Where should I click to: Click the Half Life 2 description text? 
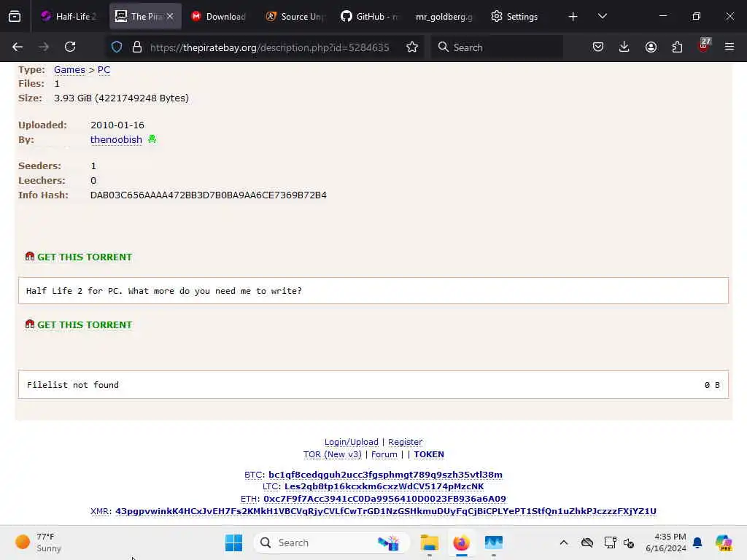(x=164, y=291)
